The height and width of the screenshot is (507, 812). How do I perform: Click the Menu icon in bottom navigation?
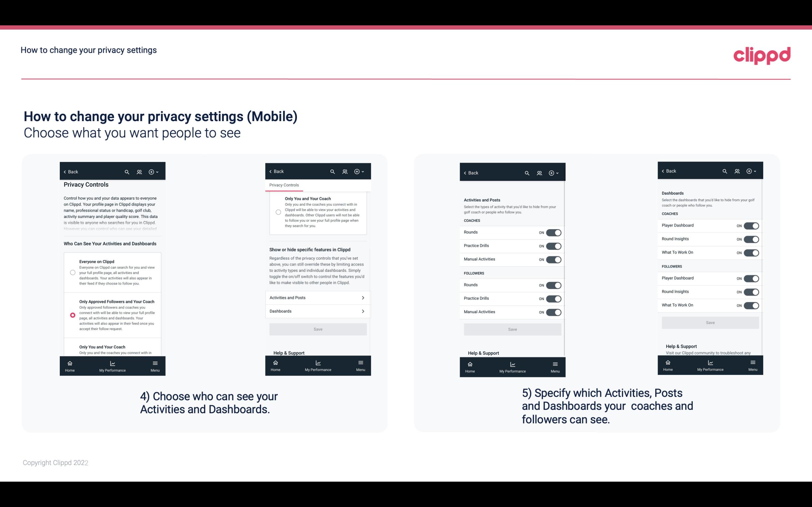point(155,363)
